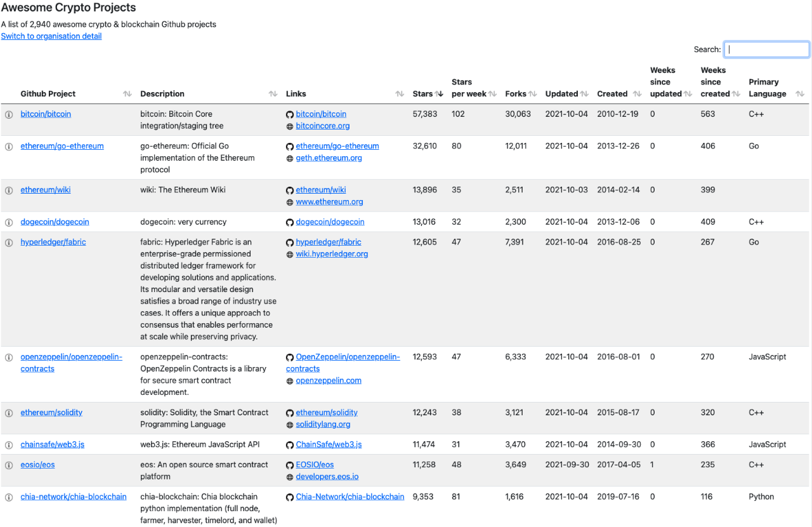Sort by Github Project column arrows
This screenshot has height=527, width=812.
(128, 94)
